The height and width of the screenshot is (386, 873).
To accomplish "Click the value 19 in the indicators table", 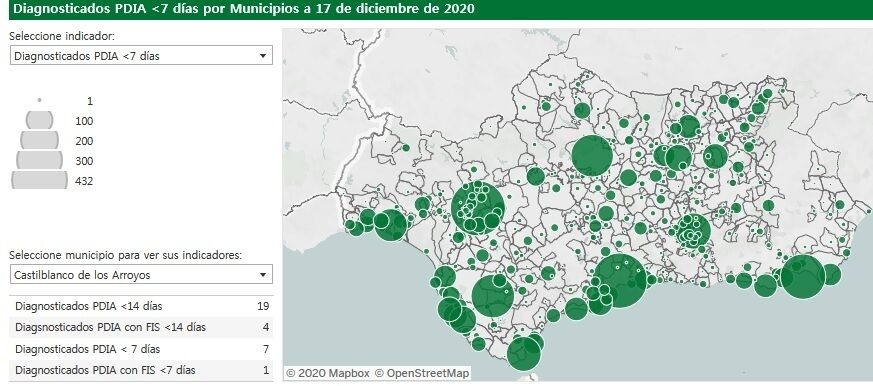I will (263, 306).
